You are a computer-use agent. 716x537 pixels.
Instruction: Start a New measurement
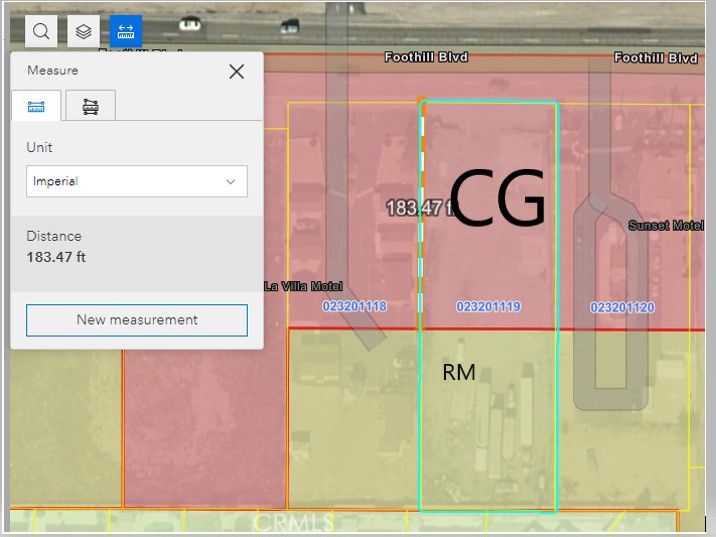137,320
